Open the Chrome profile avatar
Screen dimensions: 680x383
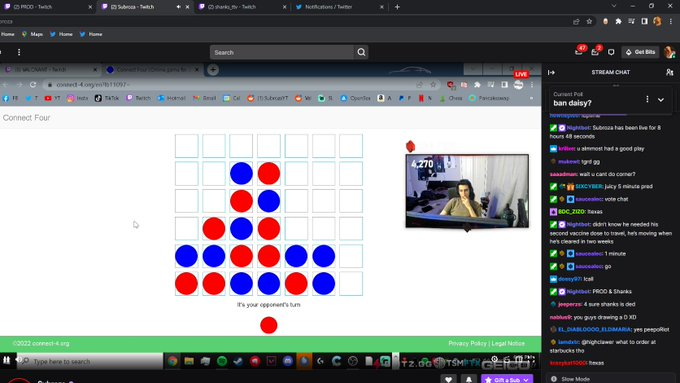(x=657, y=21)
